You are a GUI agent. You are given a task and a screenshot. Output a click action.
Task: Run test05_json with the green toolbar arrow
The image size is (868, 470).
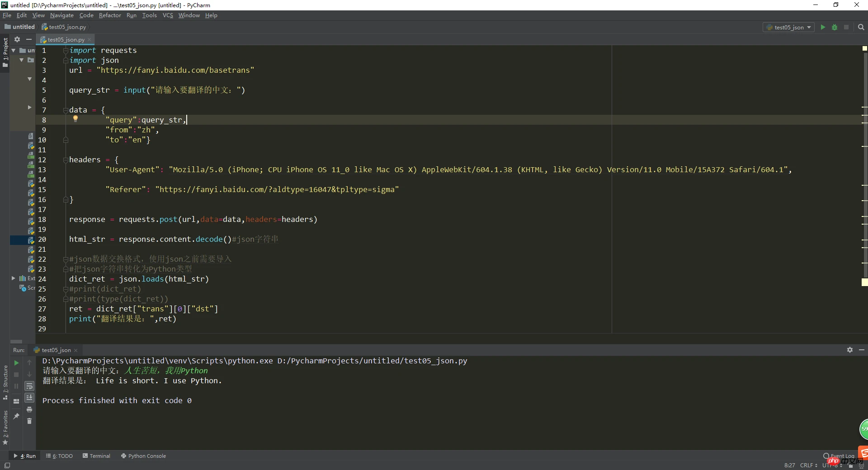pos(823,27)
